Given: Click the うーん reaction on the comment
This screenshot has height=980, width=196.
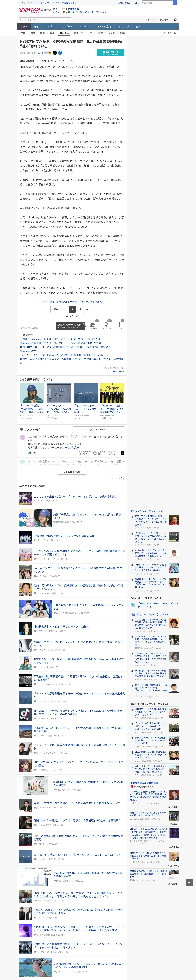Looking at the screenshot, I should pyautogui.click(x=110, y=453).
